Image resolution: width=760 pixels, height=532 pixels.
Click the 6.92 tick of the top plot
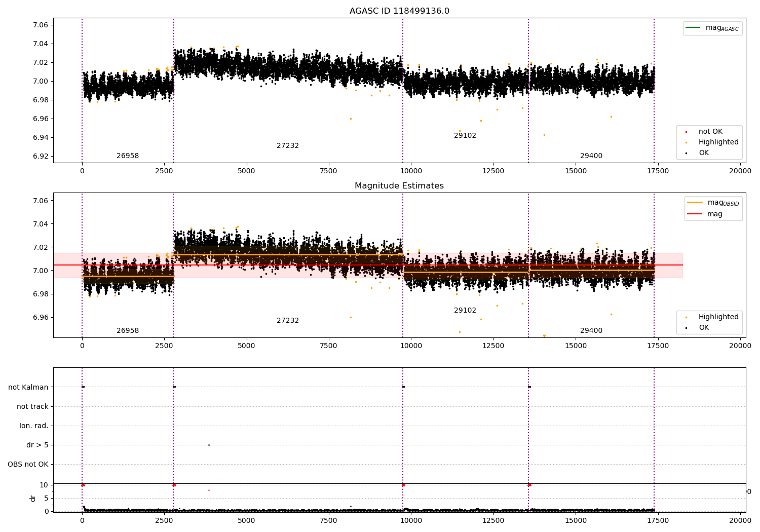pyautogui.click(x=41, y=156)
